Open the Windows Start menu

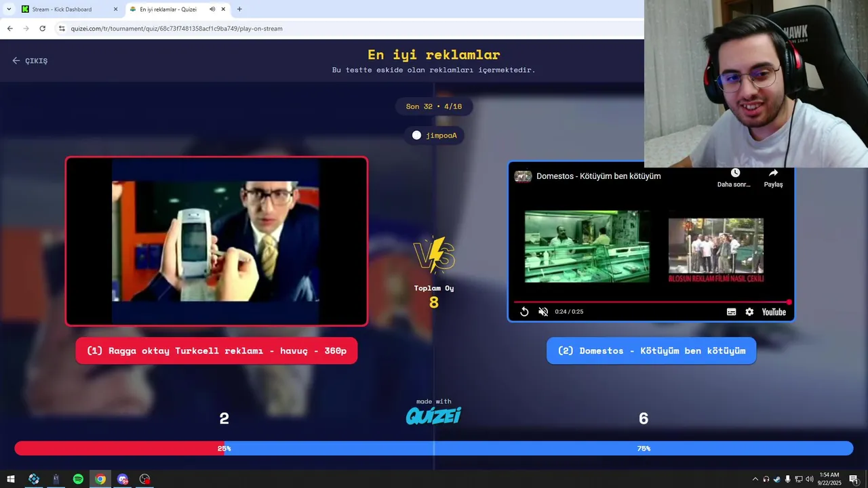[x=11, y=479]
